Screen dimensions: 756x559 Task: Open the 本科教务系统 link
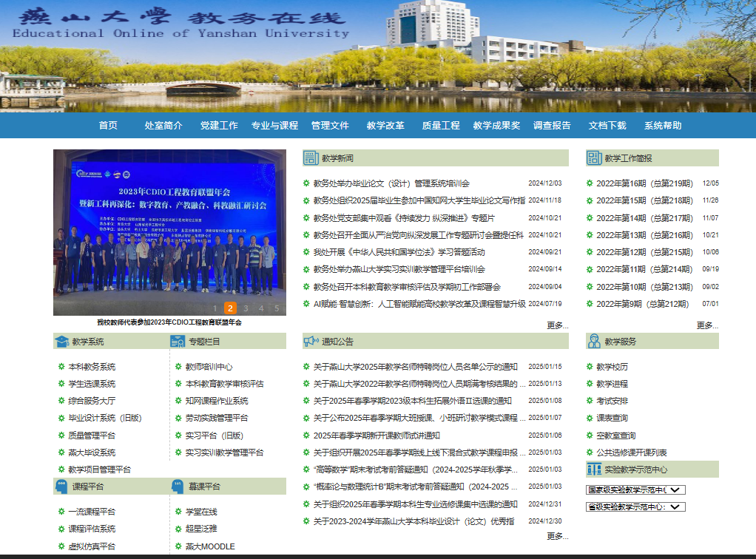(x=92, y=367)
